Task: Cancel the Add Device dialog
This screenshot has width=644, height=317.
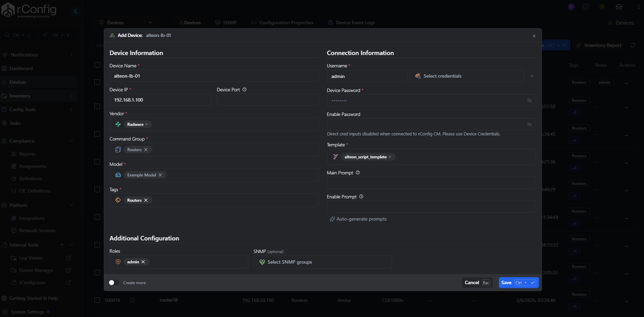Action: point(477,282)
